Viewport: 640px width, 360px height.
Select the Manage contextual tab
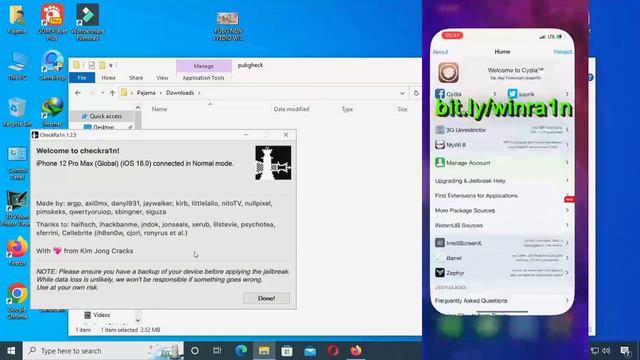[x=204, y=66]
